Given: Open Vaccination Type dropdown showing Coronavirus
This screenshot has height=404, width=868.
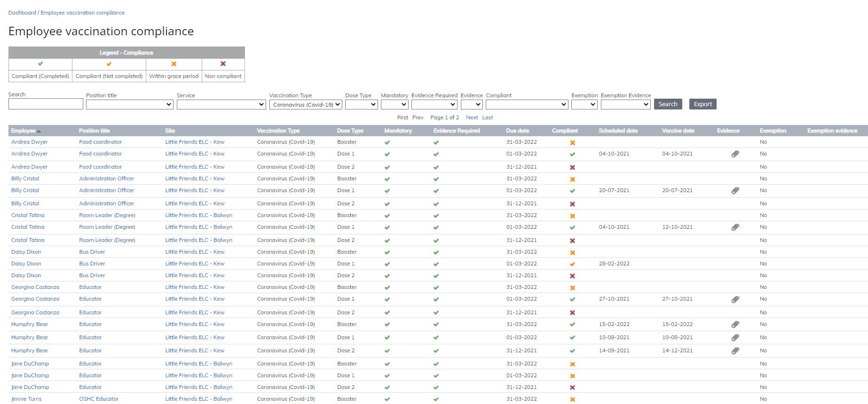Looking at the screenshot, I should tap(306, 105).
